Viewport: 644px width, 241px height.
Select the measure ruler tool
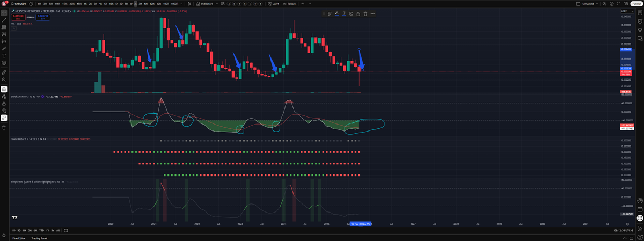click(x=4, y=72)
